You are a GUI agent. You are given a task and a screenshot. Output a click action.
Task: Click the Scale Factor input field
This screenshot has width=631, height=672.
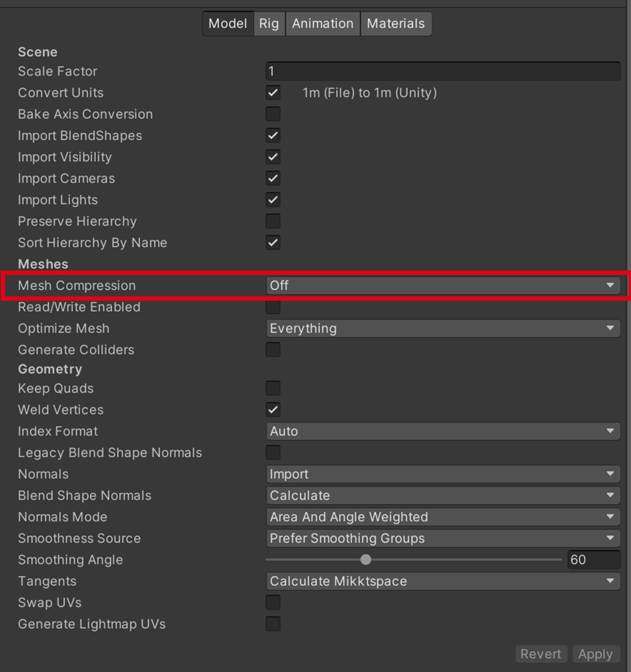click(x=443, y=72)
